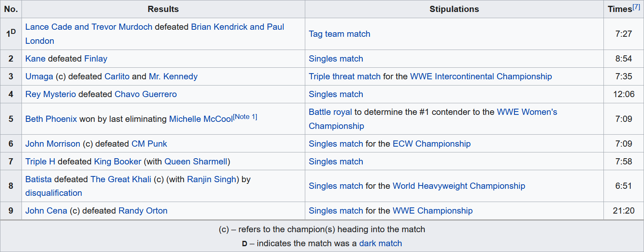
Task: Click the World Heavyweight Championship link
Action: pyautogui.click(x=459, y=186)
